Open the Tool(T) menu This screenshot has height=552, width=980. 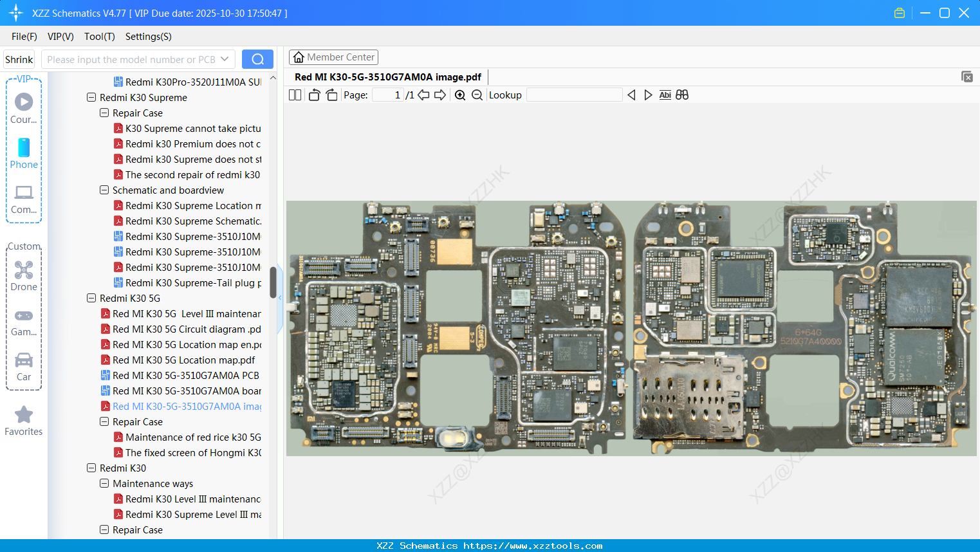click(99, 37)
